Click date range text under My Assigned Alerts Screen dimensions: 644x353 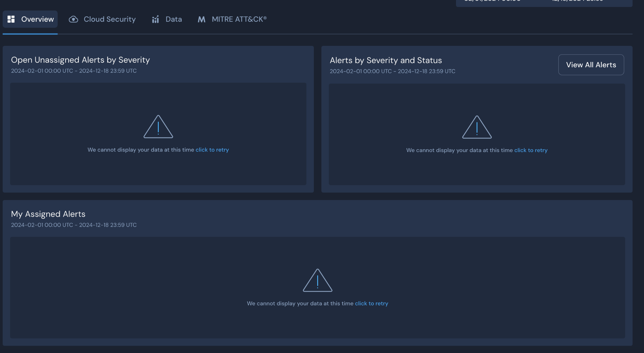[x=74, y=225]
